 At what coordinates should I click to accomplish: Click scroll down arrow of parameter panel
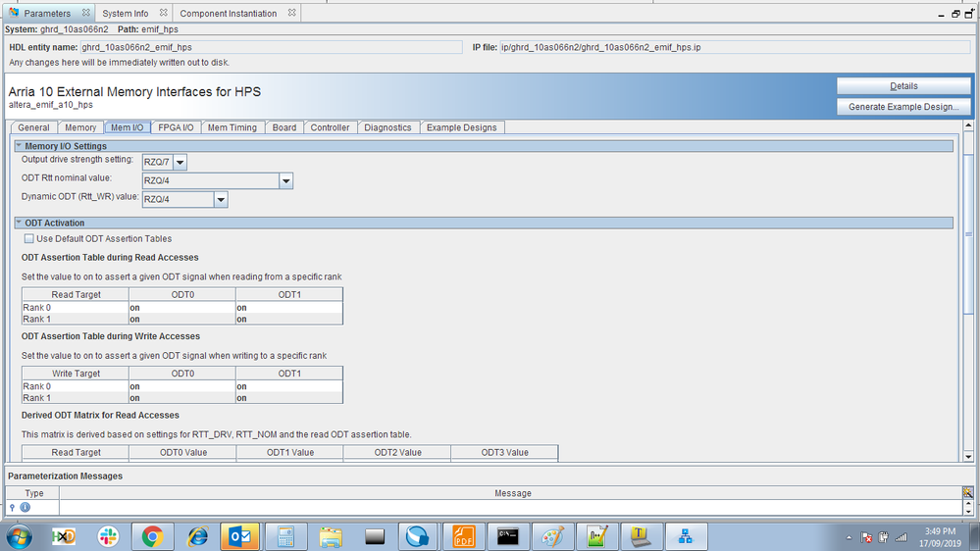[x=968, y=457]
